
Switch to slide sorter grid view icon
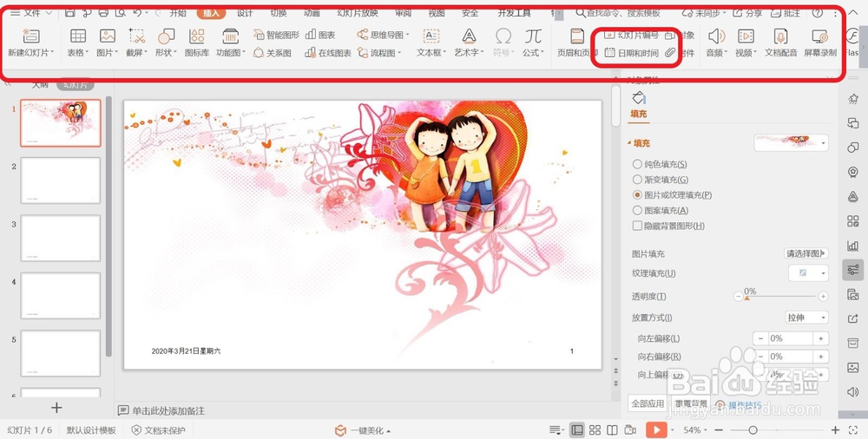point(595,430)
